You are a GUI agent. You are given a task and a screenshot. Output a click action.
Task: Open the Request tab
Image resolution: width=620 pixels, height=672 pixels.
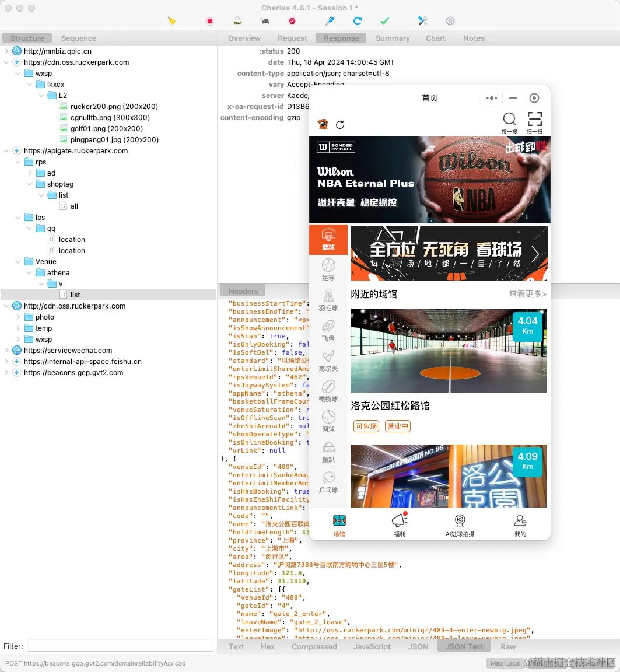[292, 38]
